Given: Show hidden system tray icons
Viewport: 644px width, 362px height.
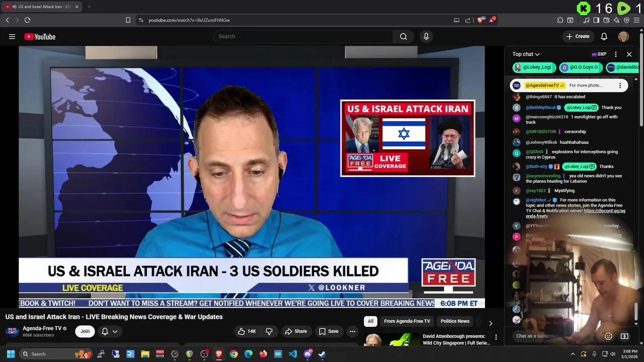Looking at the screenshot, I should [573, 354].
